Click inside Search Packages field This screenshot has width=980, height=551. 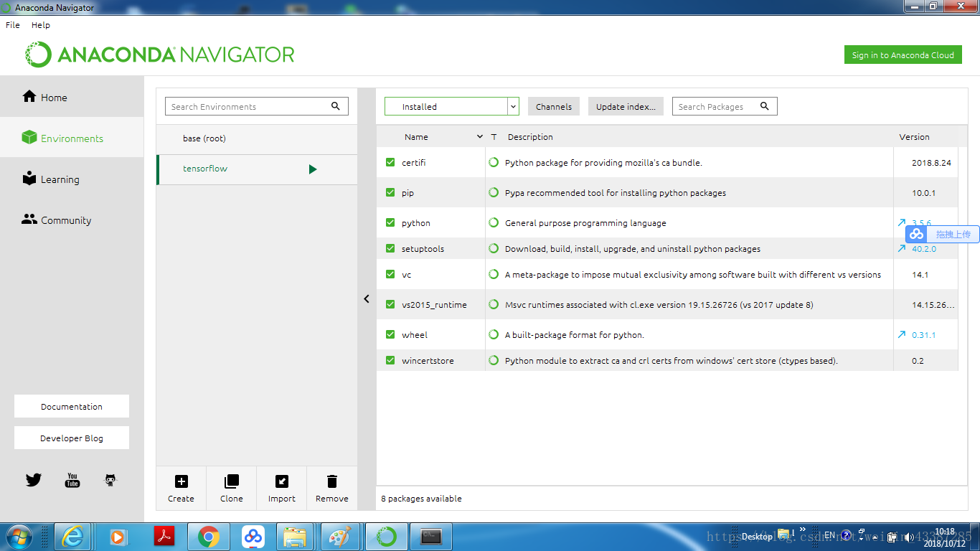tap(725, 106)
